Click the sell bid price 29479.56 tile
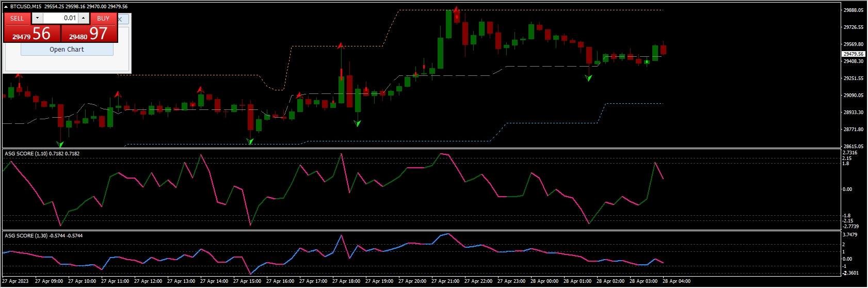Screen dimensions: 868x288 click(32, 34)
